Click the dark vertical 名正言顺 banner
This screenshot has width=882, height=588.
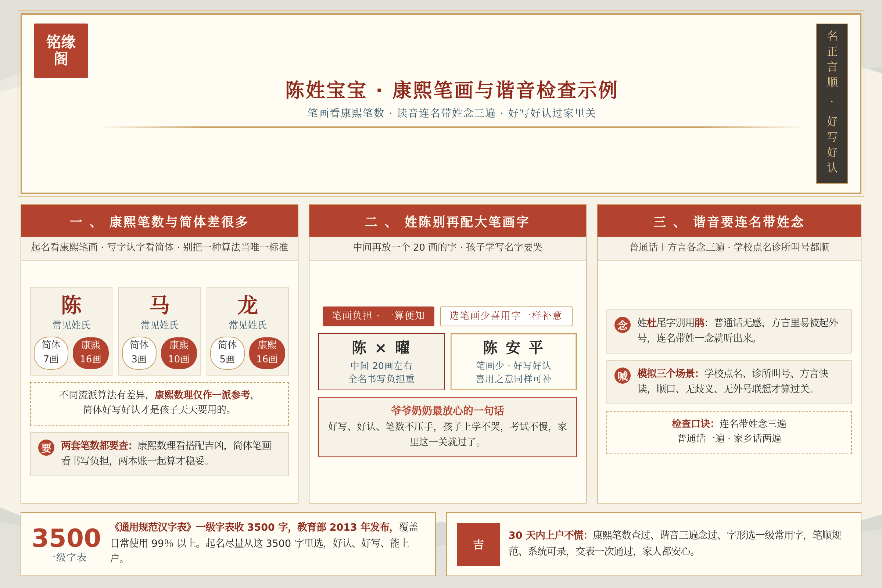tap(832, 104)
